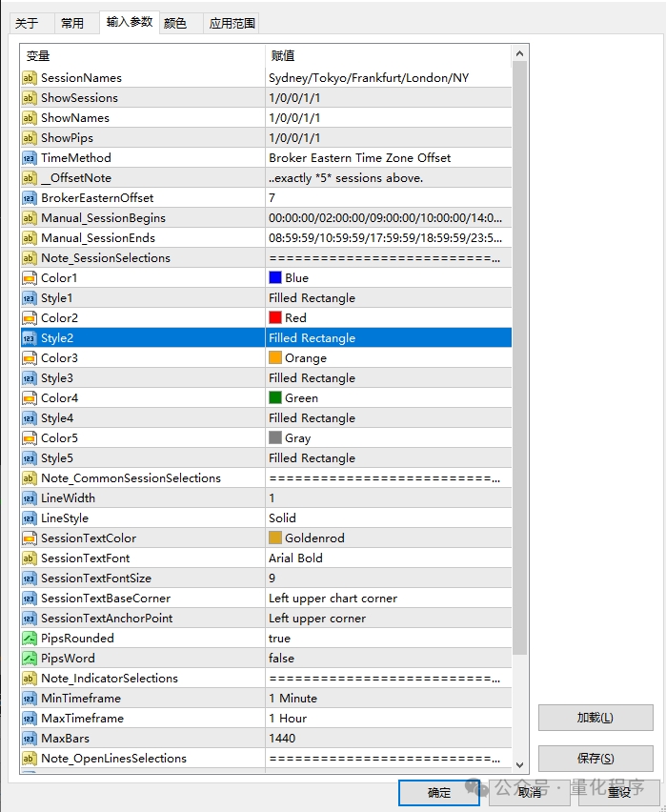Screen dimensions: 666x812
Task: Open Style1 Filled Rectangle value
Action: pos(389,297)
